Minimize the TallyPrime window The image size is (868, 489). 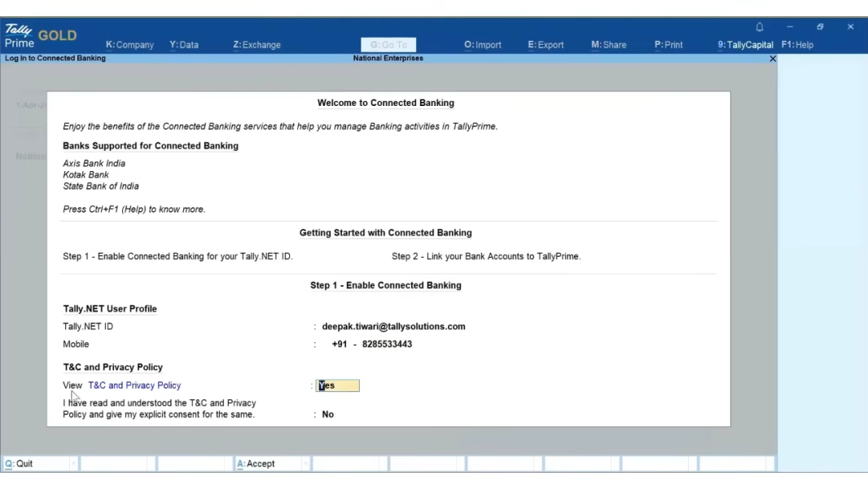(x=790, y=27)
